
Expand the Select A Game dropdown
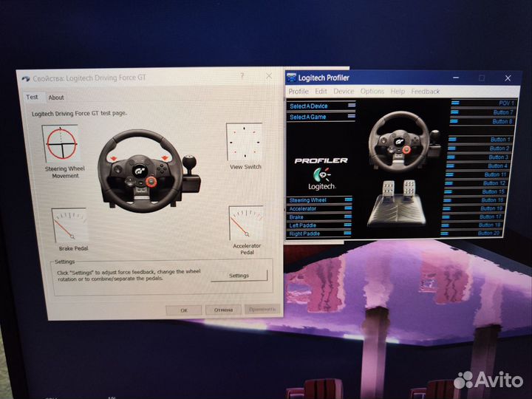[321, 117]
